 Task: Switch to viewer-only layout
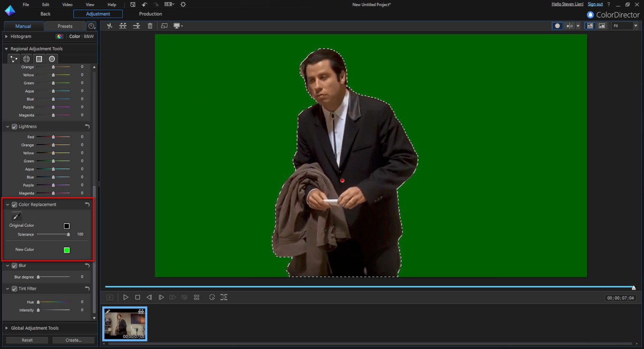(x=602, y=26)
